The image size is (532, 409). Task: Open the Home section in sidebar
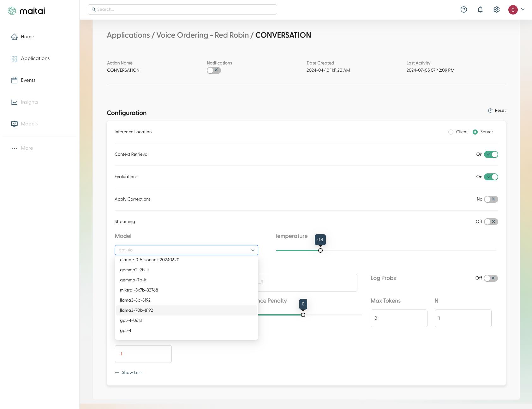click(27, 37)
